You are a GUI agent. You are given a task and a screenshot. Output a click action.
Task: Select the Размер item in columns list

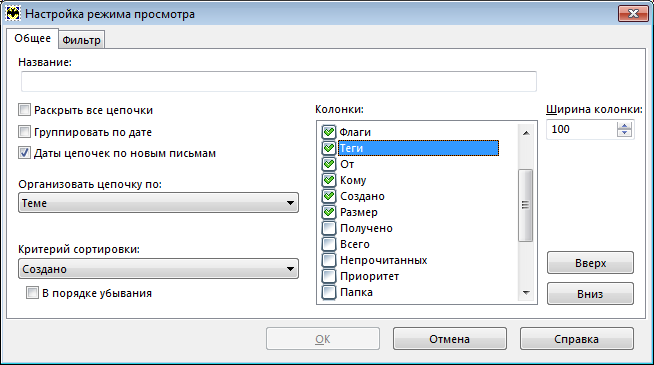tap(359, 212)
